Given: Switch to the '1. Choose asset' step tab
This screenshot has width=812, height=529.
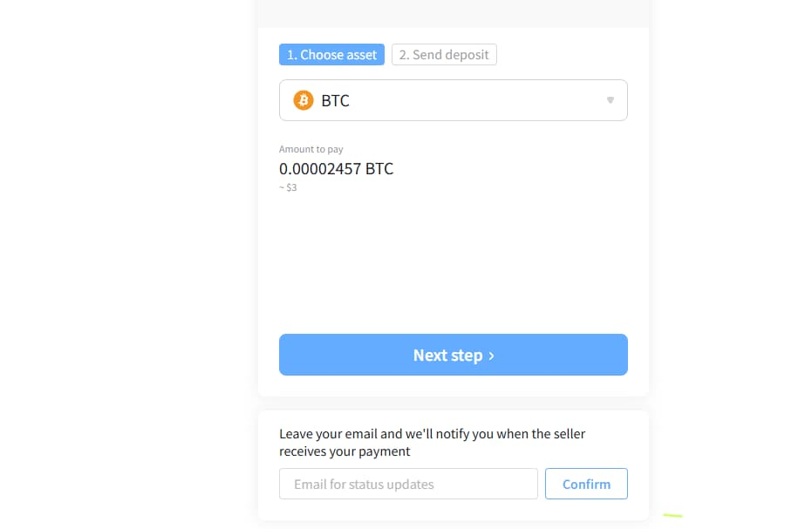Looking at the screenshot, I should click(331, 54).
